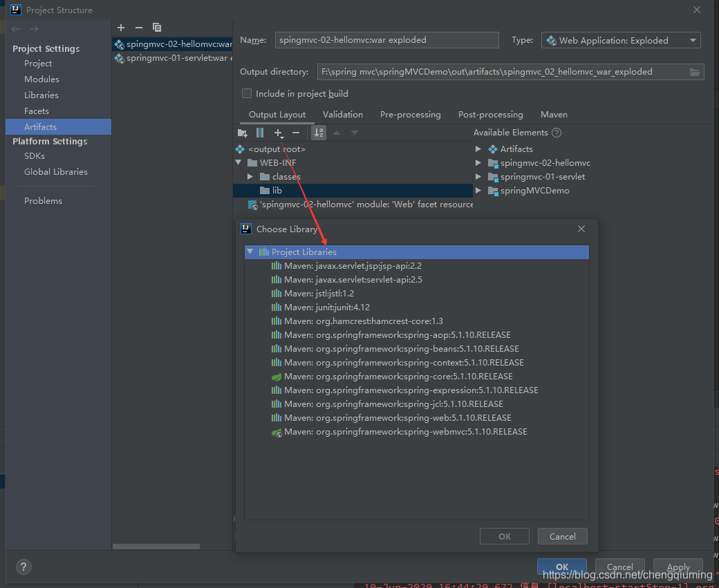Select Maven: hamcrest-core:1.3 library
Image resolution: width=719 pixels, height=588 pixels.
[416, 321]
